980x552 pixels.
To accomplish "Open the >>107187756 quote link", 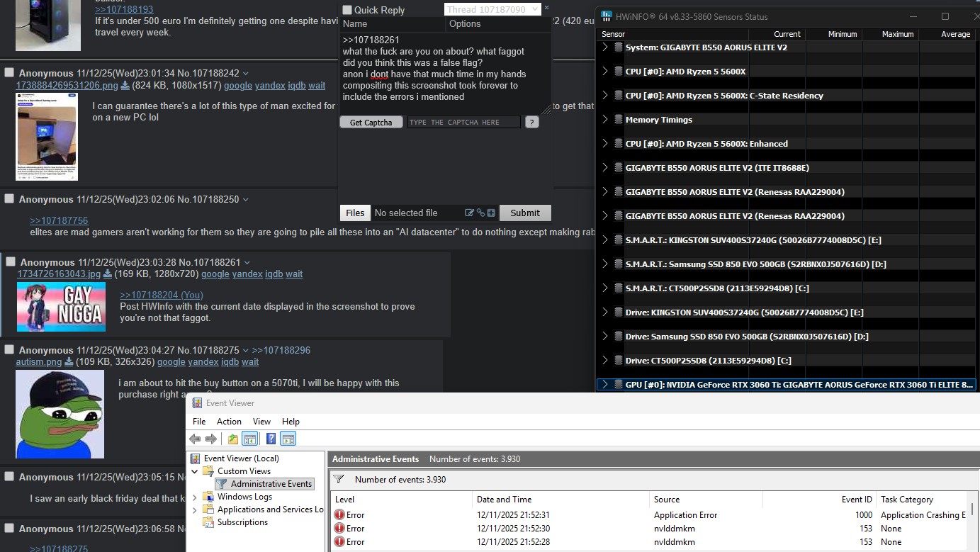I will (59, 221).
